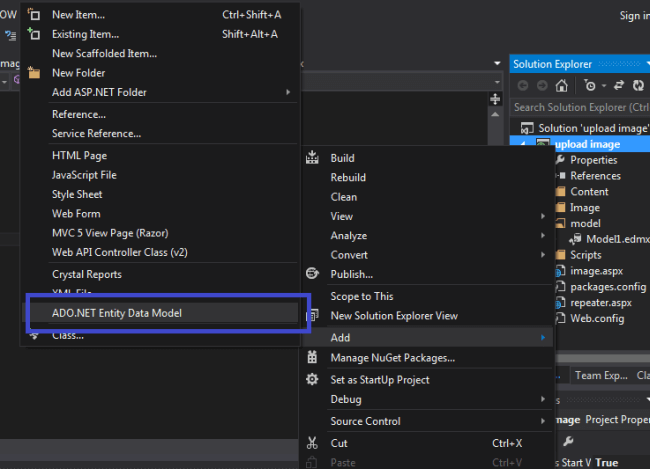
Task: Click the Solution Explorer panel title
Action: [x=552, y=64]
